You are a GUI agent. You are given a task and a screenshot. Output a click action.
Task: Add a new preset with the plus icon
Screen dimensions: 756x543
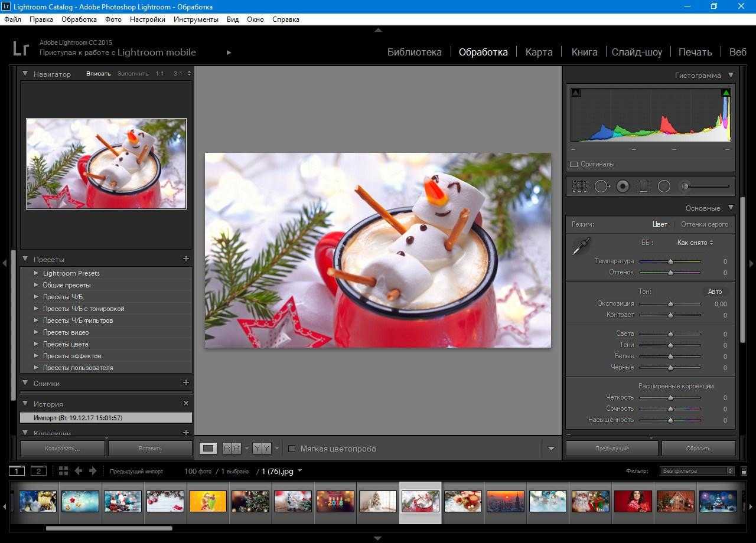tap(186, 259)
